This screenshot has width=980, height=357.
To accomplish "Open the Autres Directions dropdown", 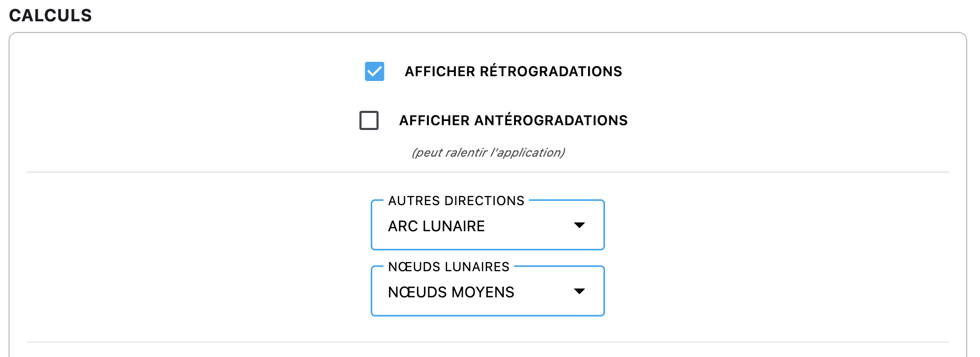I will (487, 226).
